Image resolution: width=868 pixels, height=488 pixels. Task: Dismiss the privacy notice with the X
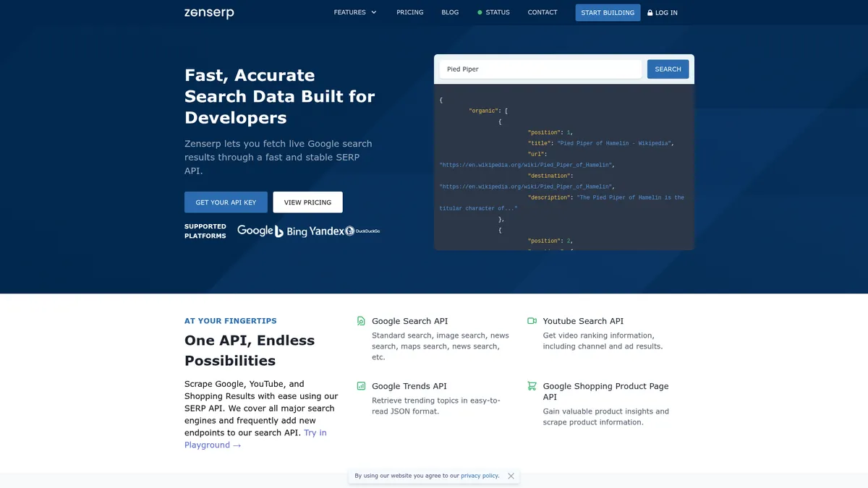511,476
